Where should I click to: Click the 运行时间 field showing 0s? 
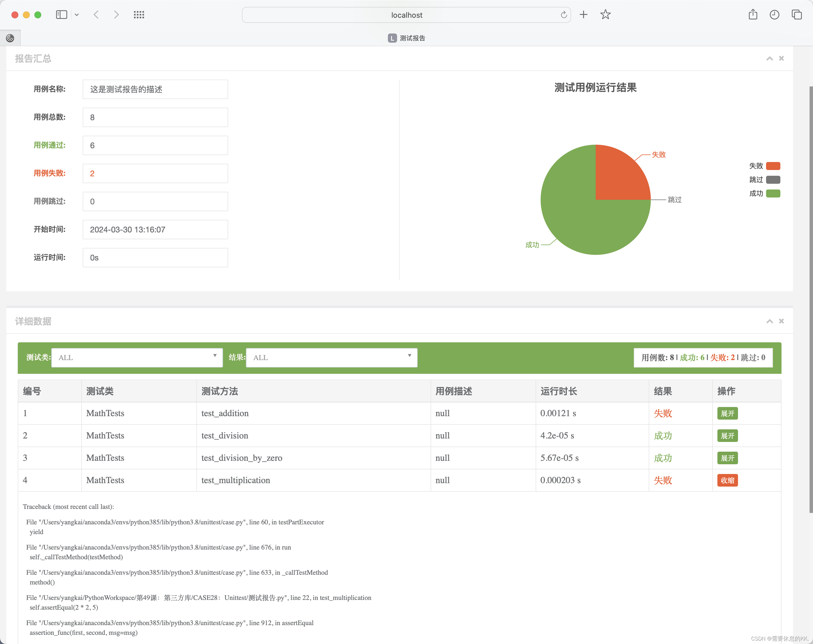tap(155, 258)
